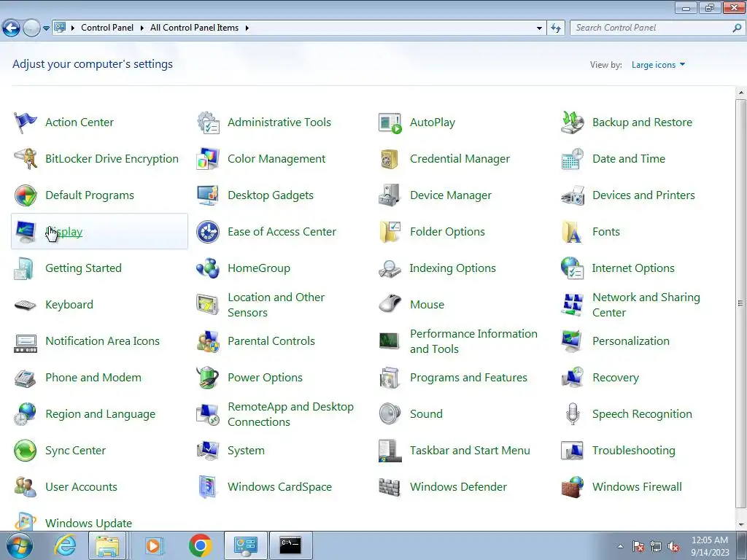Open the Display link
747x560 pixels.
[64, 232]
